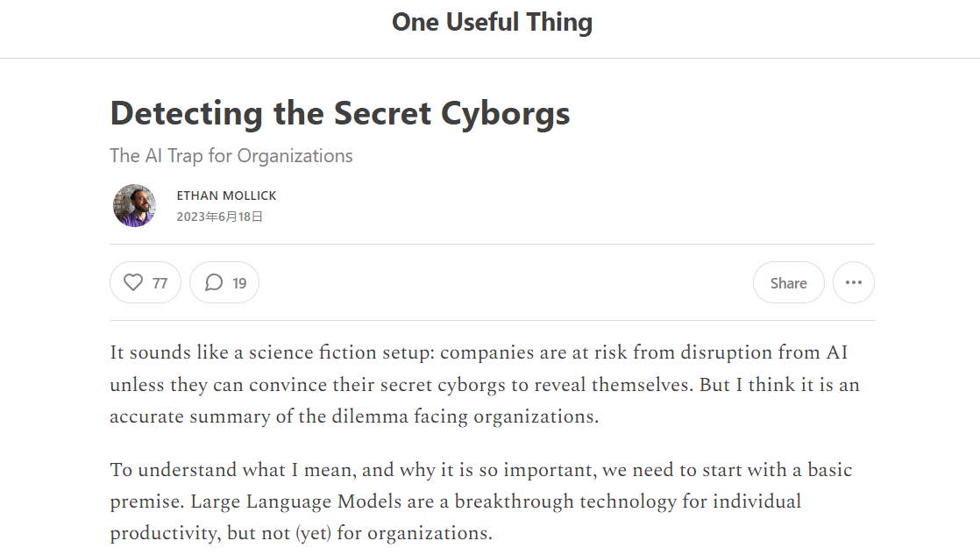Click the word Organizations in the subtitle
Image resolution: width=980 pixels, height=555 pixels.
tap(295, 156)
